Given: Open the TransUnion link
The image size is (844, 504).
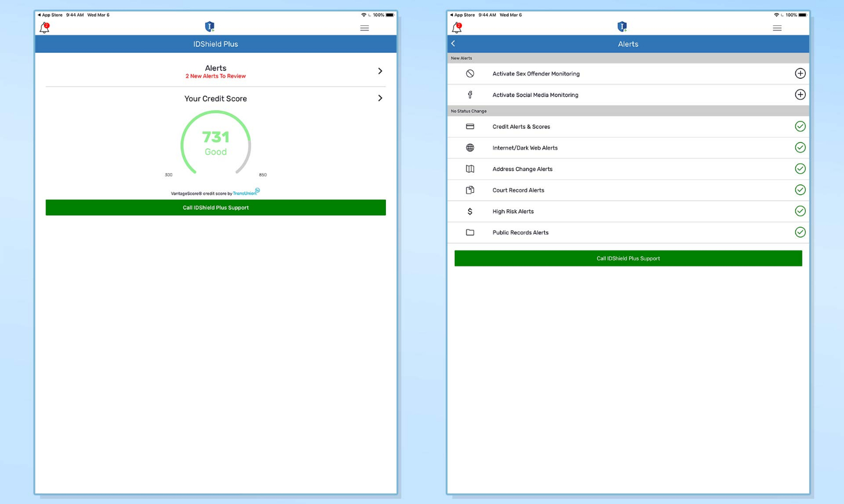Looking at the screenshot, I should point(246,192).
